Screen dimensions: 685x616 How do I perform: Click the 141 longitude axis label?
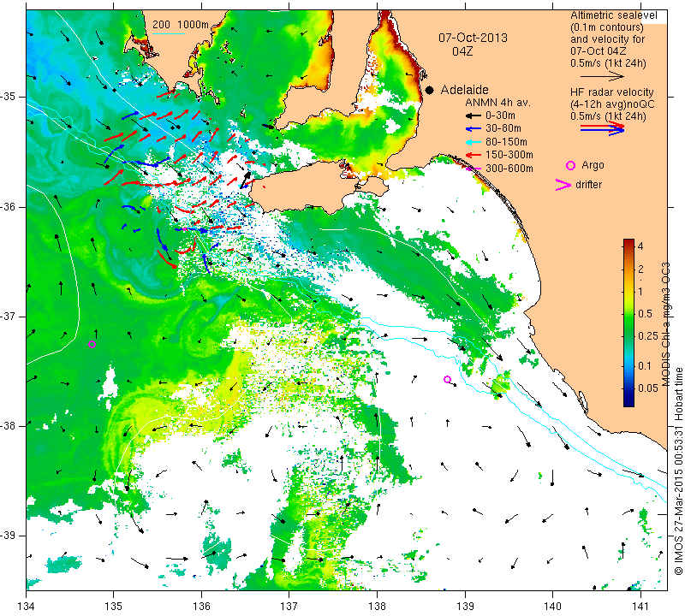point(640,607)
